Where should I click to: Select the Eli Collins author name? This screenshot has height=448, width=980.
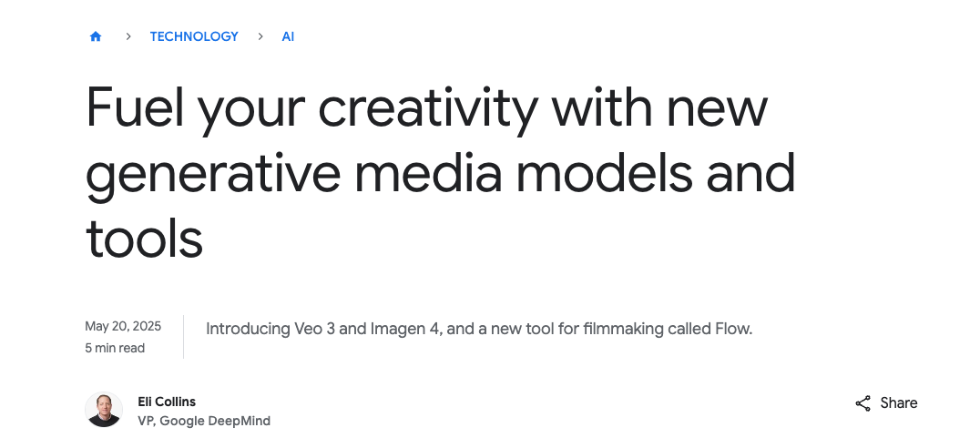coord(167,402)
